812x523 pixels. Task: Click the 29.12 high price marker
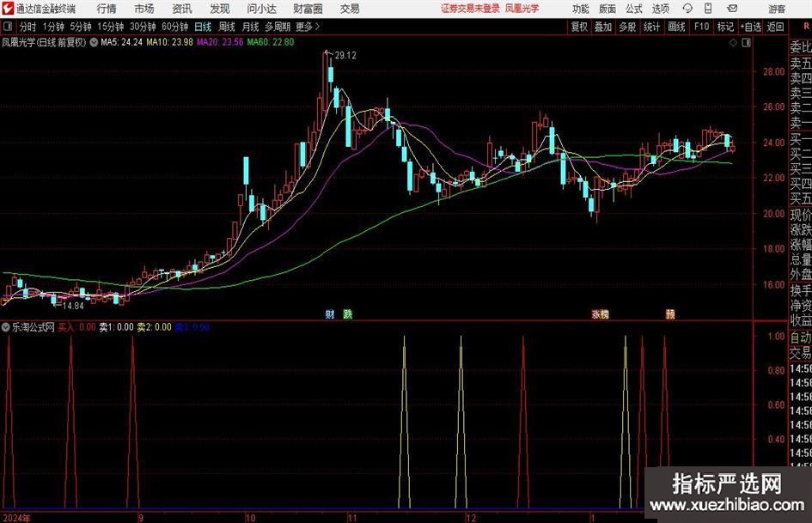click(345, 56)
